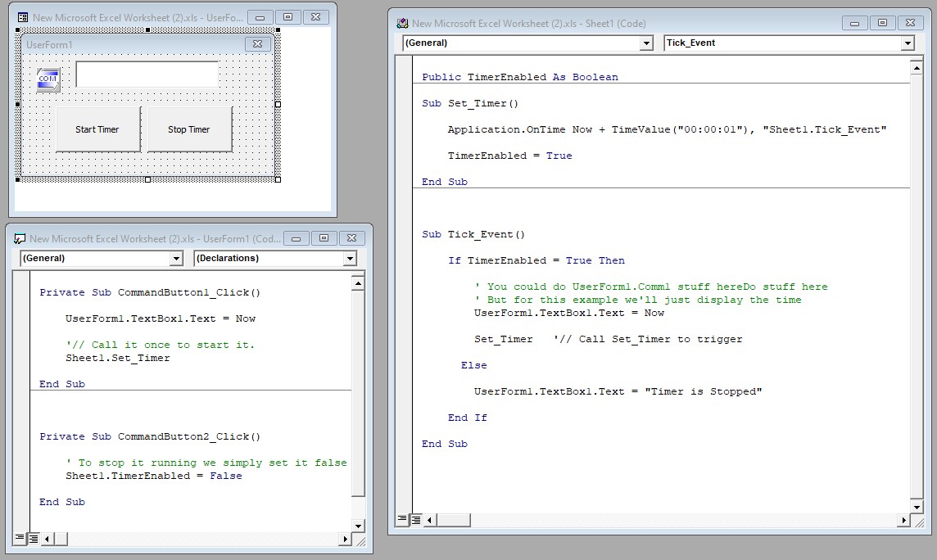The width and height of the screenshot is (937, 560).
Task: Click the UserForm designer window title icon
Action: (x=23, y=17)
